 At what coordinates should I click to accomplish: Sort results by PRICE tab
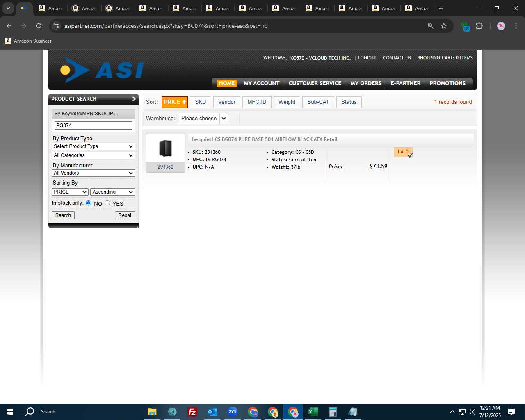175,102
